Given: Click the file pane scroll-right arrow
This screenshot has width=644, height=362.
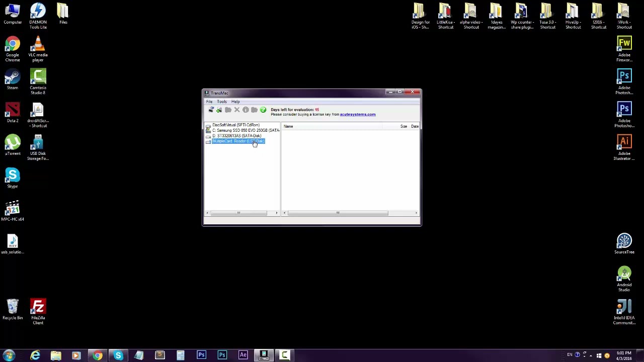Looking at the screenshot, I should (x=416, y=213).
